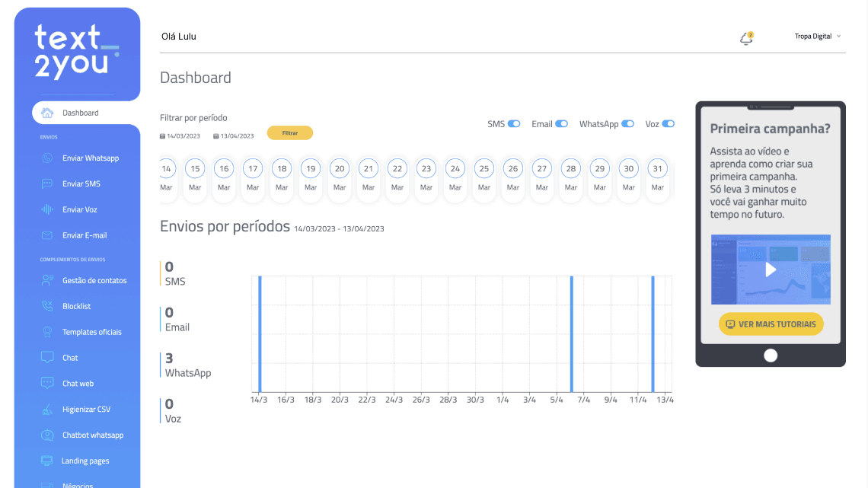The width and height of the screenshot is (868, 488).
Task: Click the notification bell icon
Action: pos(746,38)
